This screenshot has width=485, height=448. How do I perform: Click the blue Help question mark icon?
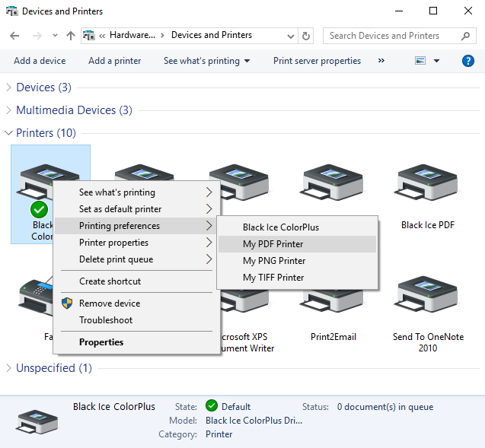(x=468, y=61)
